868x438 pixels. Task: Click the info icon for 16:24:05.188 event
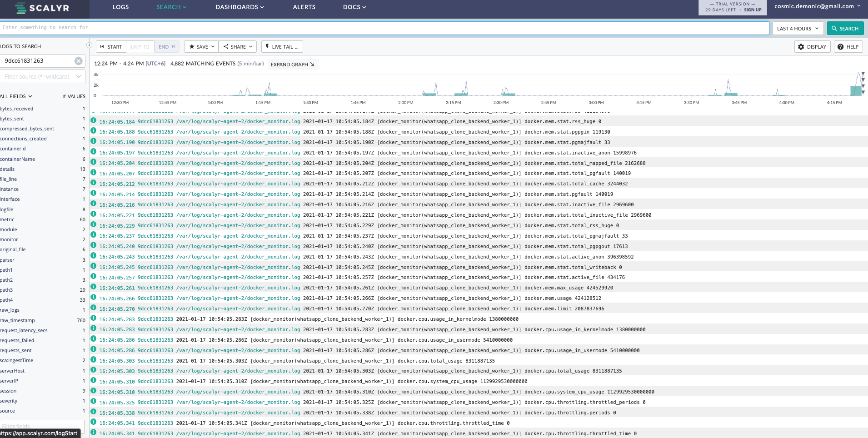[94, 131]
